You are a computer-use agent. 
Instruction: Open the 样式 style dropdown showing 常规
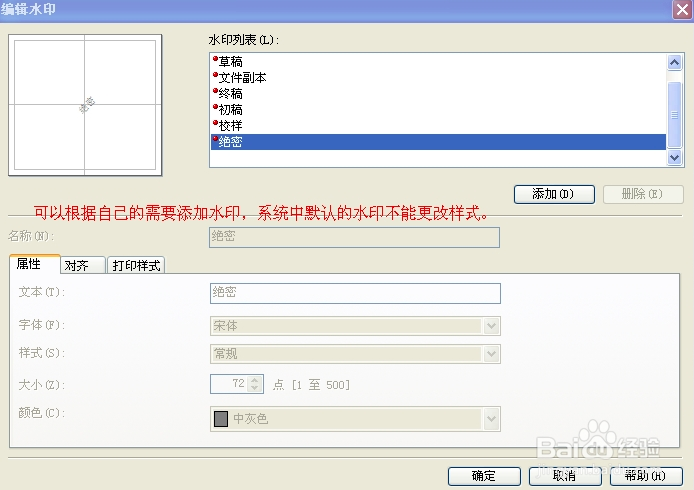click(355, 354)
